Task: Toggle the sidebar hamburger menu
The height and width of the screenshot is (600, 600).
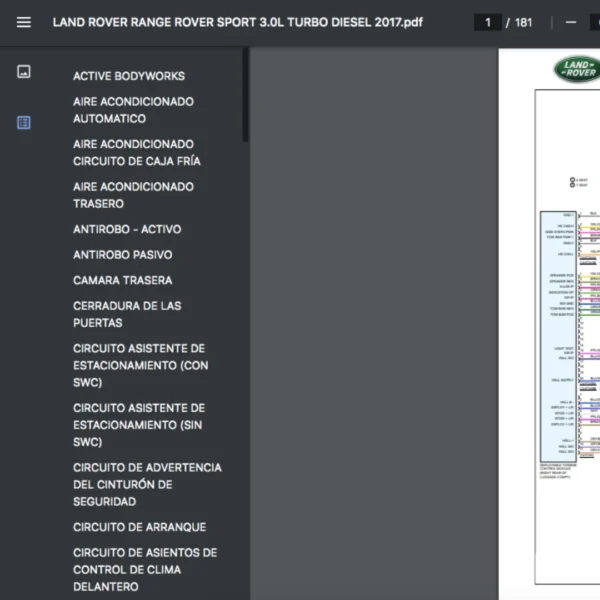Action: [x=24, y=22]
